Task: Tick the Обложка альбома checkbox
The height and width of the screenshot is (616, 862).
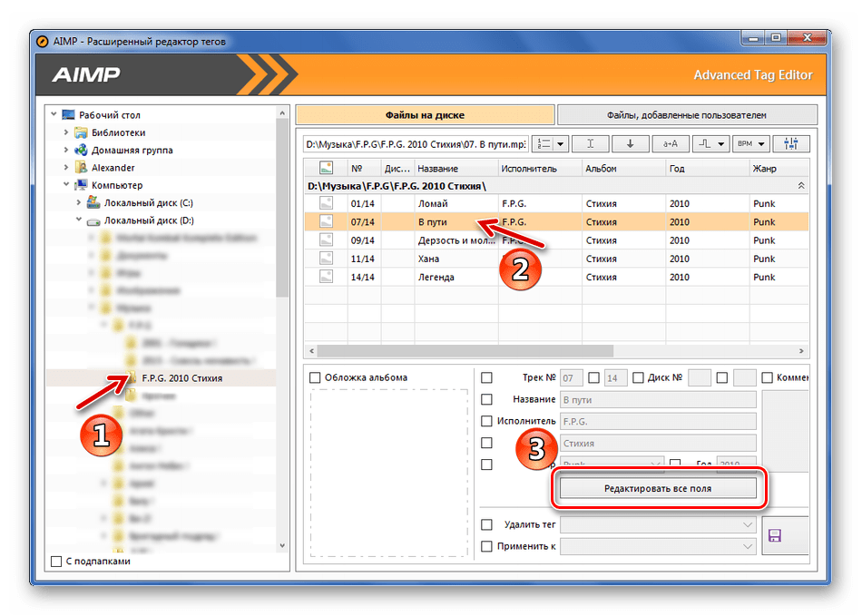Action: click(315, 377)
